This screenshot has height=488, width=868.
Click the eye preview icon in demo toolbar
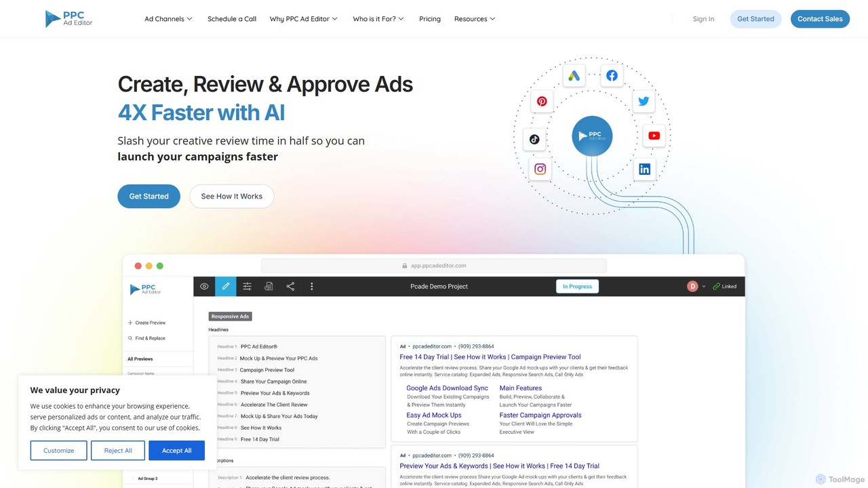tap(204, 287)
